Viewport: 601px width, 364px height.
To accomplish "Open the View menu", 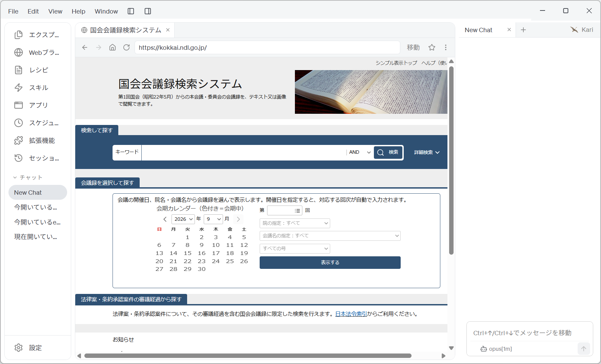I will (55, 11).
